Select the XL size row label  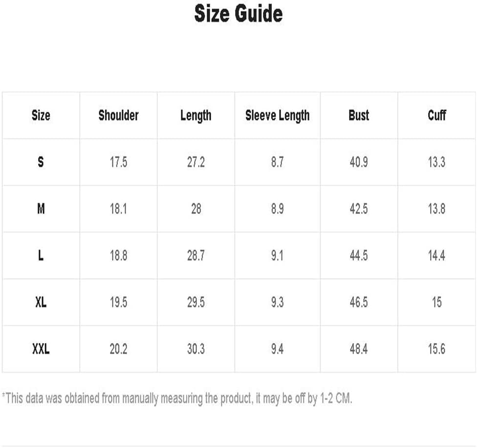point(41,302)
